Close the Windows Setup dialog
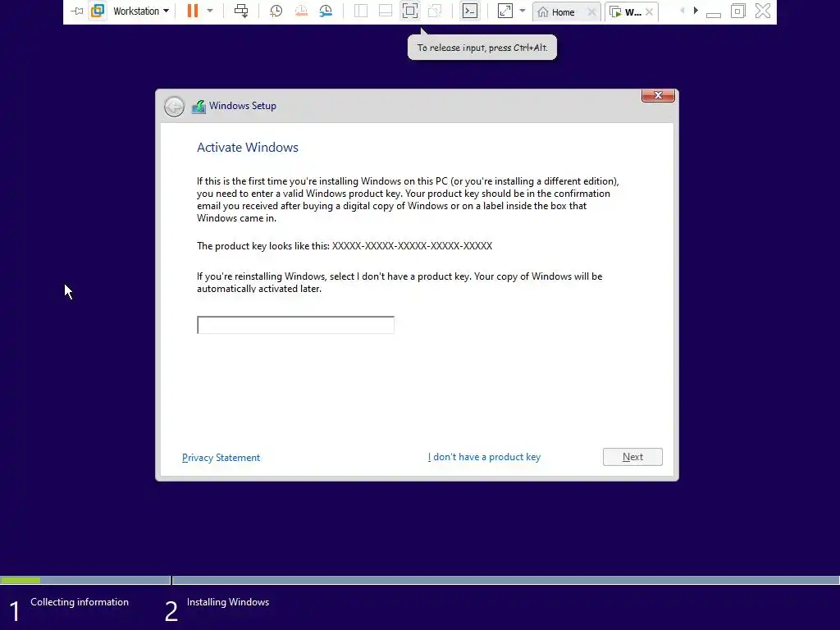This screenshot has width=840, height=630. coord(658,95)
